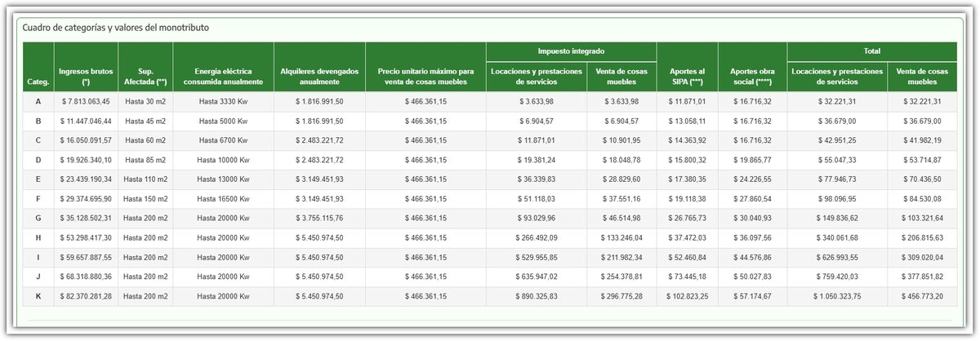Click the gross income cell $ 7.813.063,45
This screenshot has width=980, height=341.
(x=86, y=102)
